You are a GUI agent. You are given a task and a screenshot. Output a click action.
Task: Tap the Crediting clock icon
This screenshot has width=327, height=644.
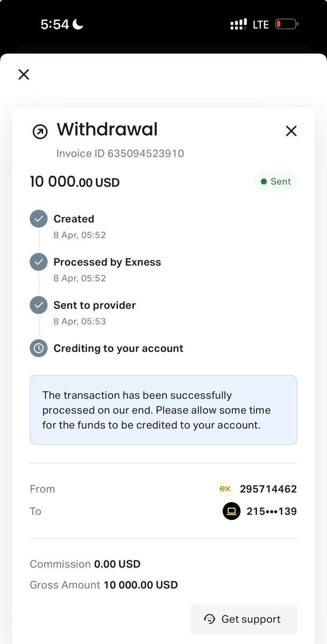pos(38,348)
